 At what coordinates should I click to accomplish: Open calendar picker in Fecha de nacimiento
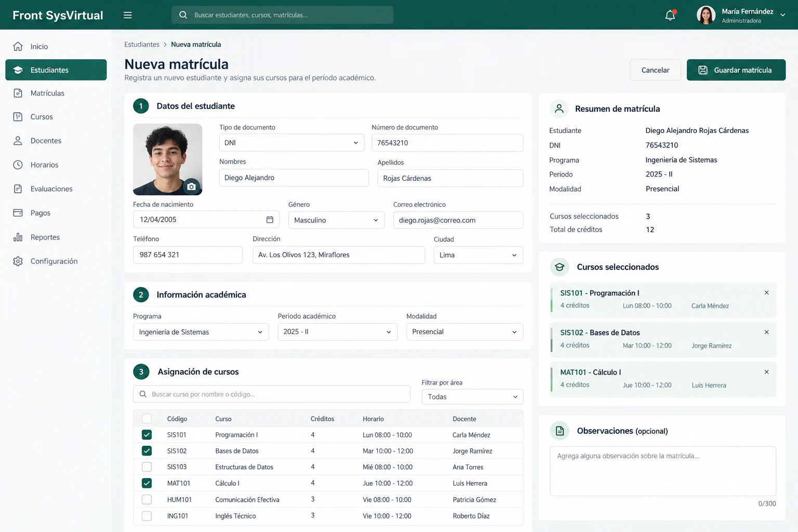coord(270,220)
